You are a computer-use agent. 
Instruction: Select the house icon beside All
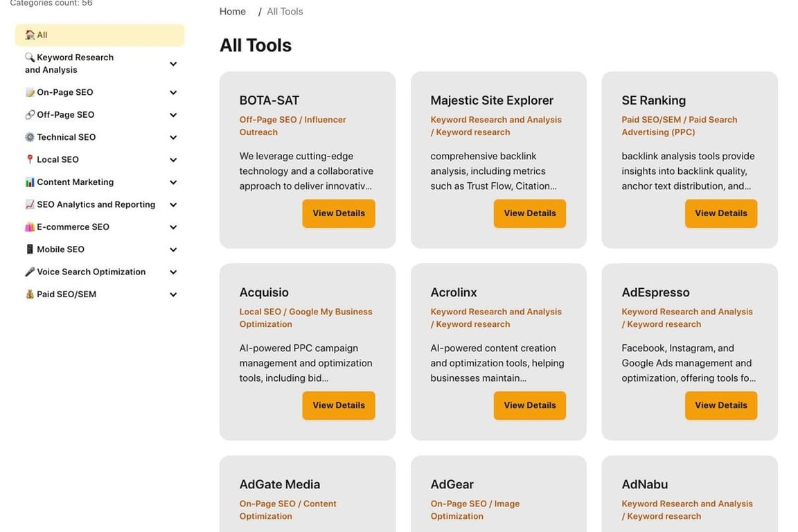tap(30, 35)
